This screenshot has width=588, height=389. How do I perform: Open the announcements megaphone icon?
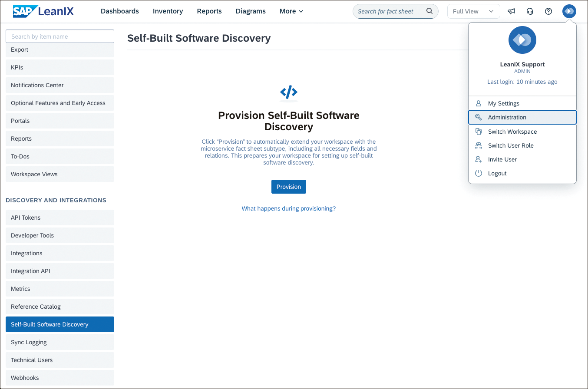coord(511,11)
